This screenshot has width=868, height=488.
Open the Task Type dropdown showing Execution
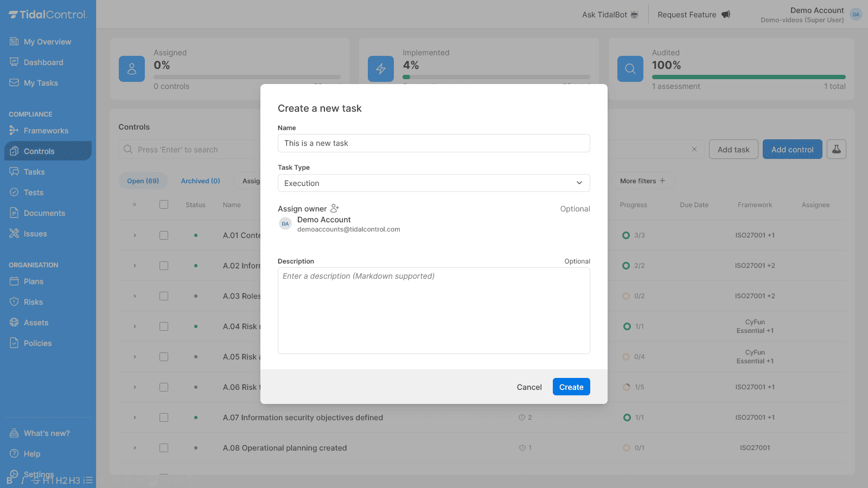coord(433,183)
